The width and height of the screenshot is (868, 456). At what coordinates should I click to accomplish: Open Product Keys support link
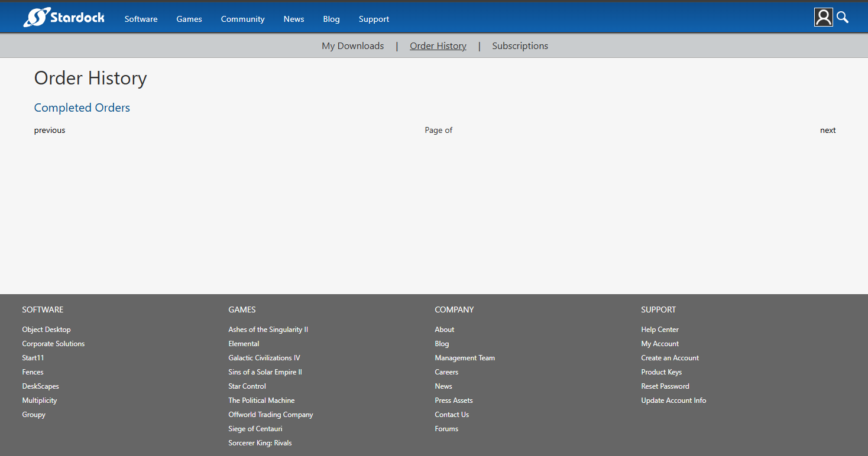tap(661, 372)
